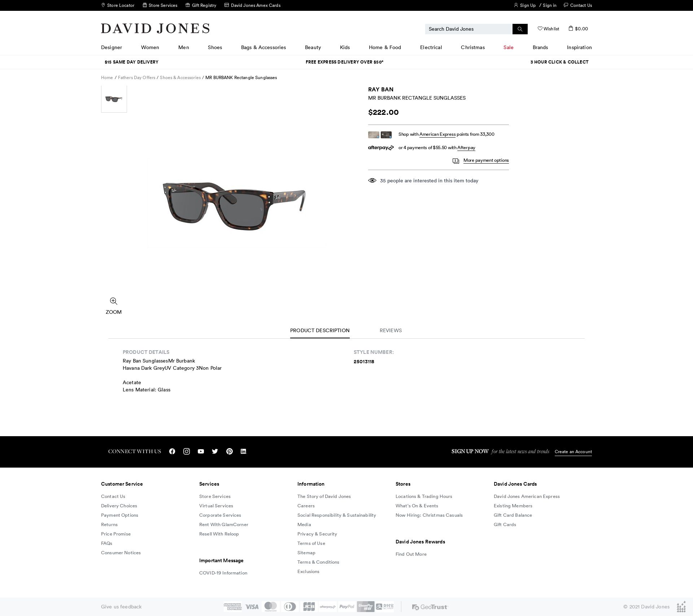Open the Brands menu
The height and width of the screenshot is (616, 693).
click(x=540, y=47)
